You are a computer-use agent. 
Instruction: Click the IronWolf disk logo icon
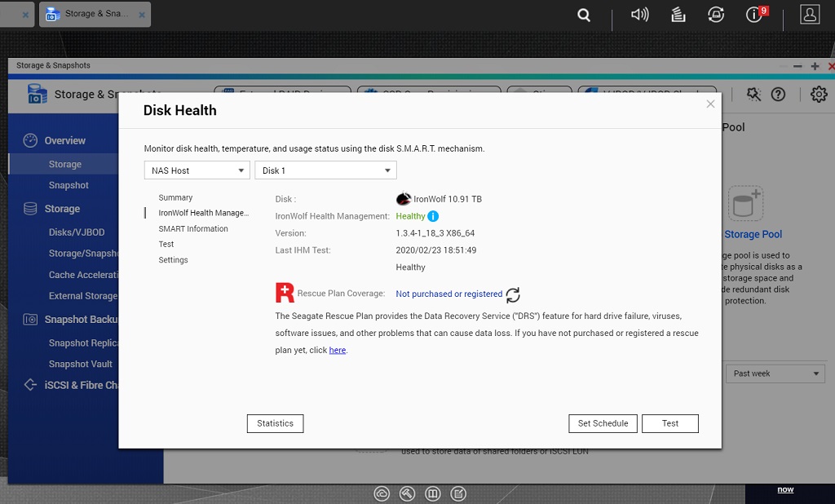click(x=404, y=199)
